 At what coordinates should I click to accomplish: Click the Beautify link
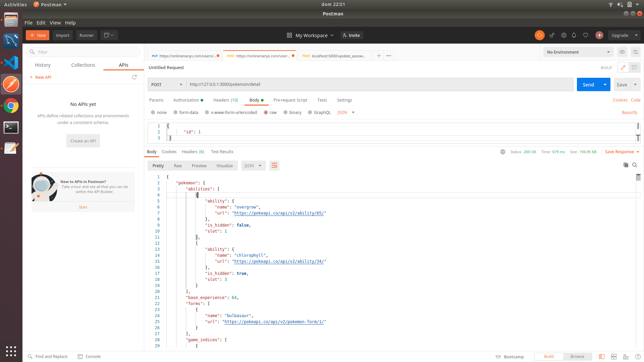629,113
